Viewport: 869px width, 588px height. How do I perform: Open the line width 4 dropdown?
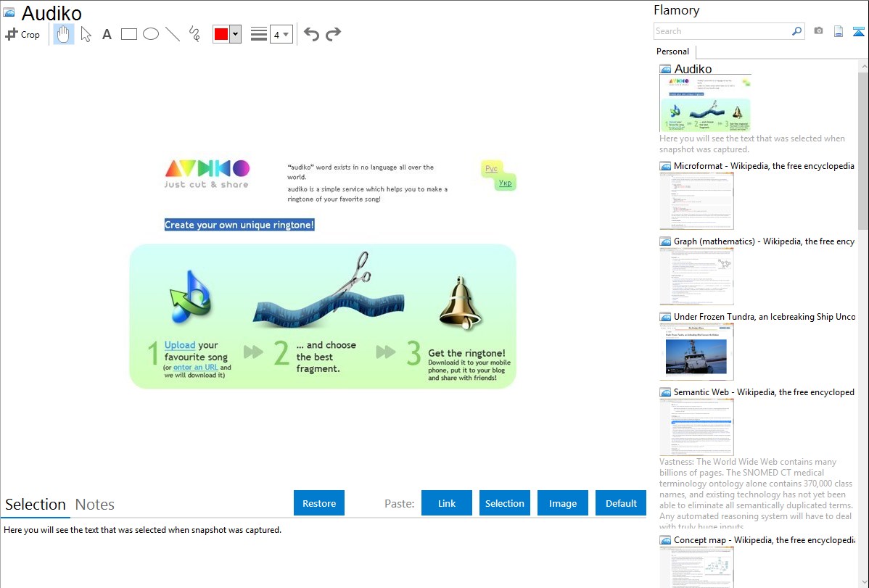(281, 34)
